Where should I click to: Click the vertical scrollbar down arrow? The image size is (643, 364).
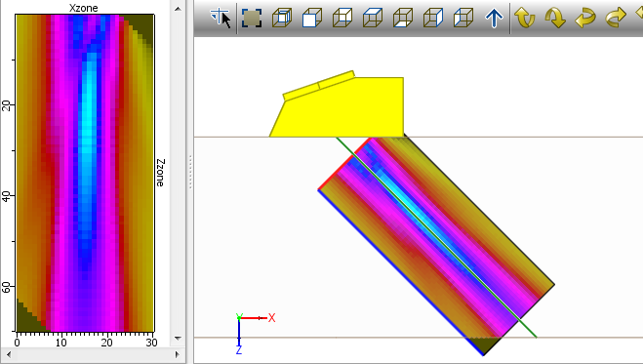tap(178, 339)
